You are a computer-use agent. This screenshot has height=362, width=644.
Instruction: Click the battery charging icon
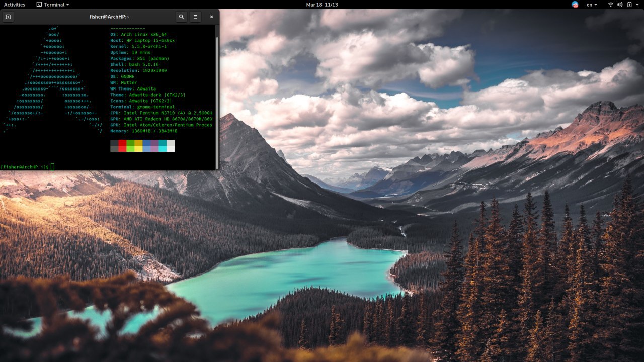coord(628,5)
